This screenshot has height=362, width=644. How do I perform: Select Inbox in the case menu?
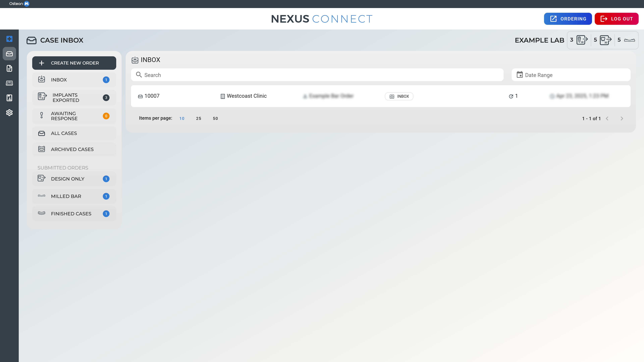pyautogui.click(x=74, y=80)
